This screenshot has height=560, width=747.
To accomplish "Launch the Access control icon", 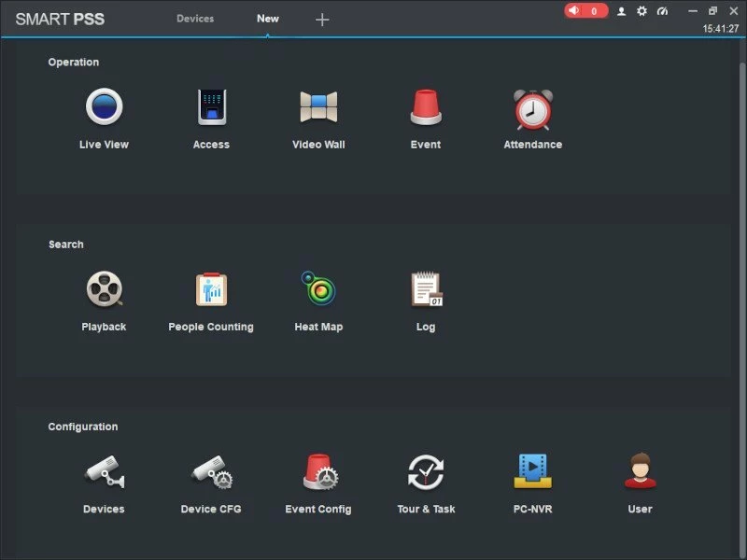I will coord(211,108).
